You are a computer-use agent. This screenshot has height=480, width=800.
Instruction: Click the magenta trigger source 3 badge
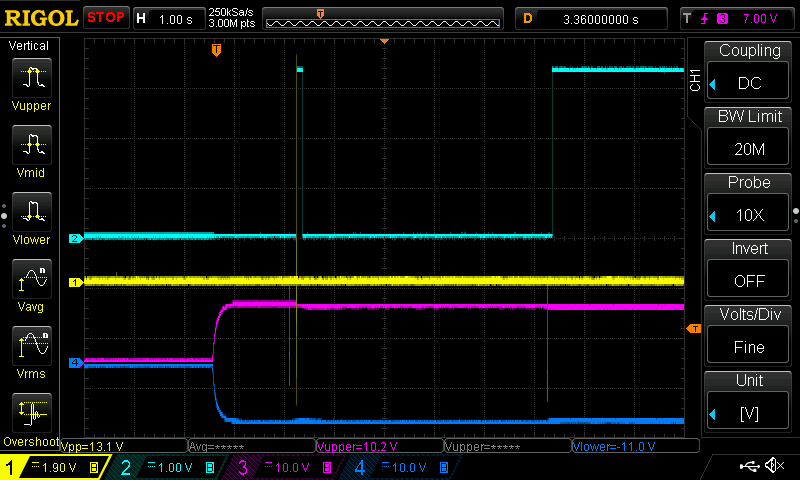(722, 19)
